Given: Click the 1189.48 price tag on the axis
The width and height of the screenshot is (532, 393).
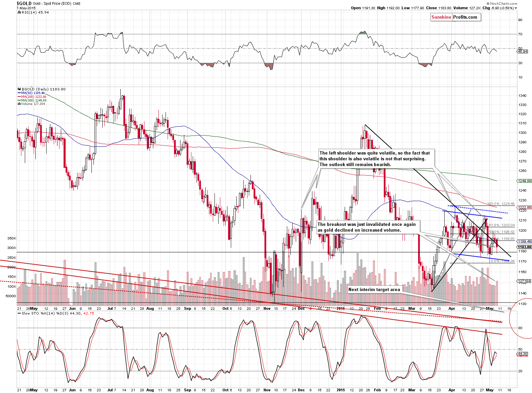Looking at the screenshot, I should pos(524,242).
